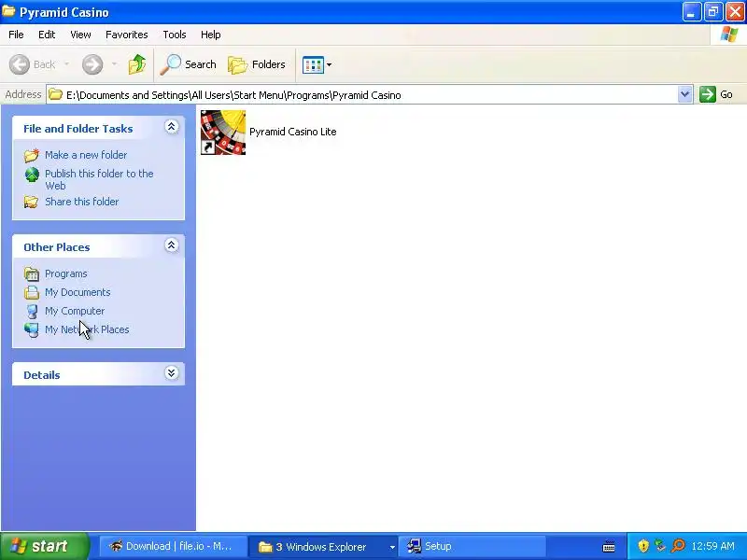
Task: Click the green Go button
Action: 716,94
